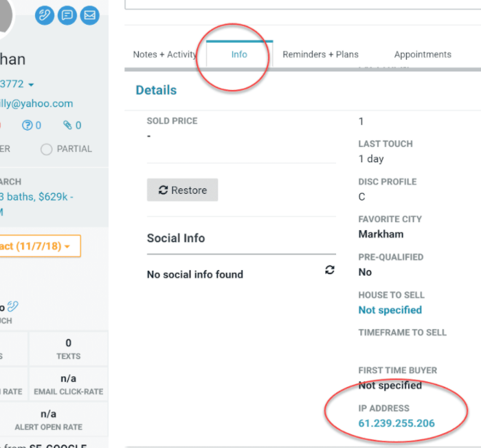
Task: Click the yahoo.com email address link
Action: point(37,104)
